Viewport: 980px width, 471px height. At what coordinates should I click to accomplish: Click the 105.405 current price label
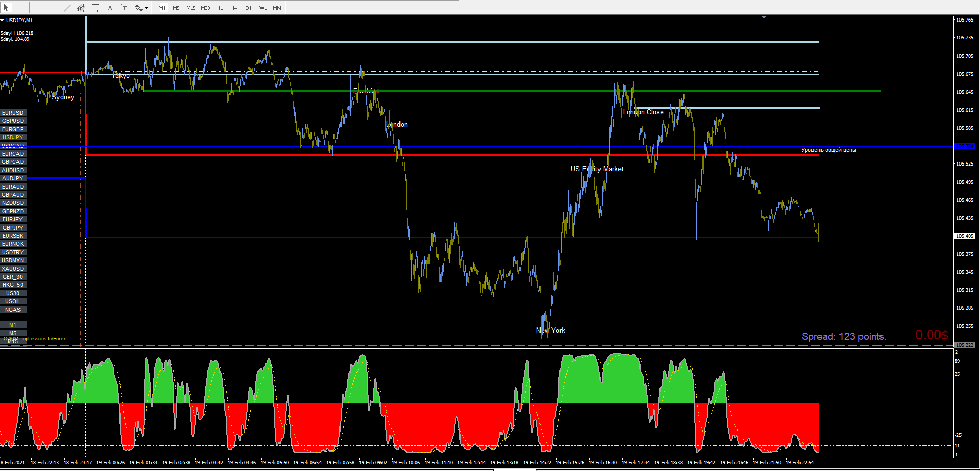tap(964, 236)
